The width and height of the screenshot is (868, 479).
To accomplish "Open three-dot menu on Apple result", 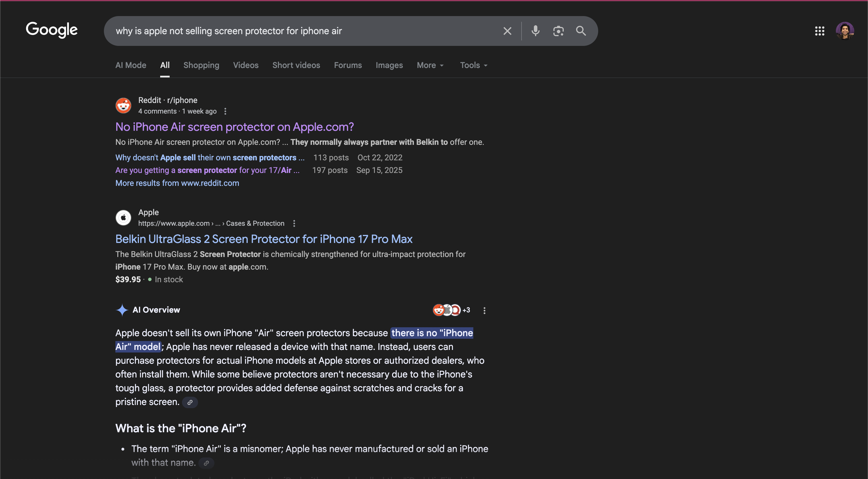I will 294,223.
